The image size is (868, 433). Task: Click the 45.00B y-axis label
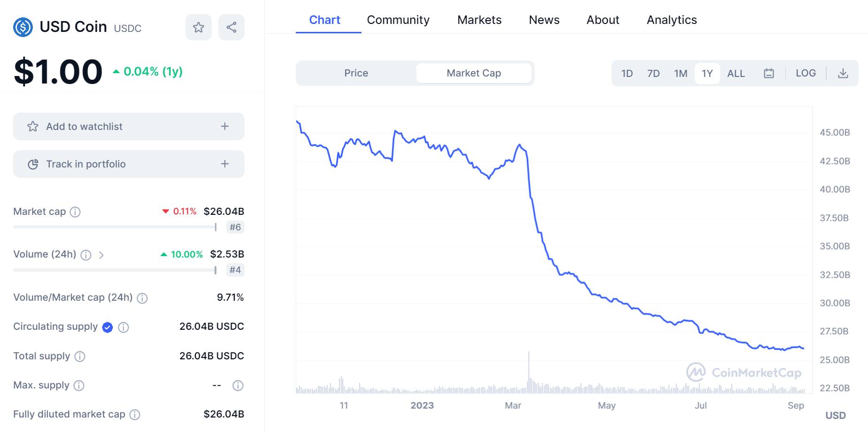[835, 132]
